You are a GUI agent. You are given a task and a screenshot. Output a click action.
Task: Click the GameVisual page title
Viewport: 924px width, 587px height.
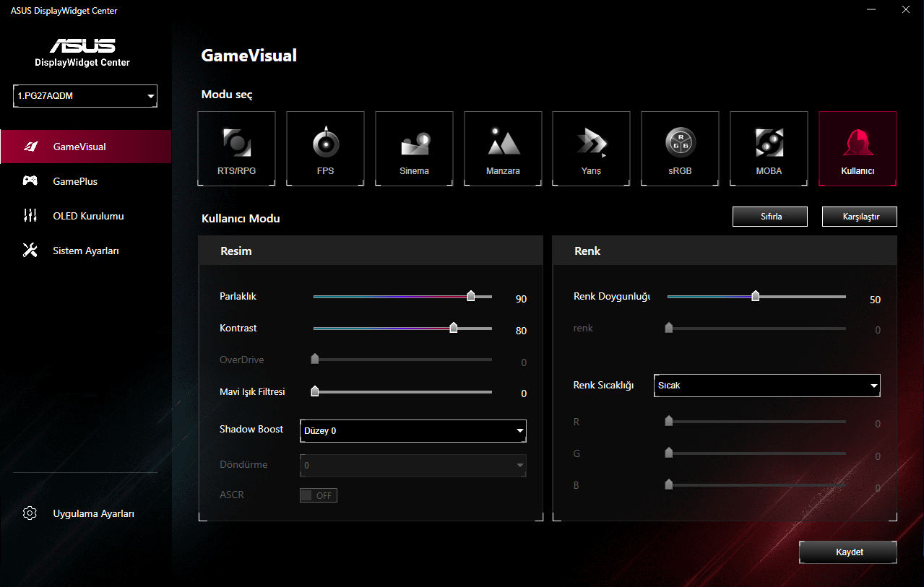click(x=249, y=56)
